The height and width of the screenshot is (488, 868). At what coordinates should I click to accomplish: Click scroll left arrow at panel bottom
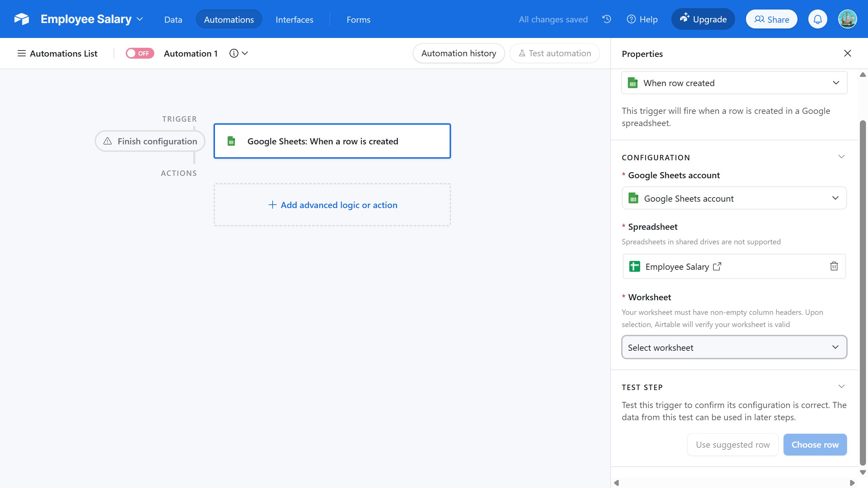(x=617, y=483)
